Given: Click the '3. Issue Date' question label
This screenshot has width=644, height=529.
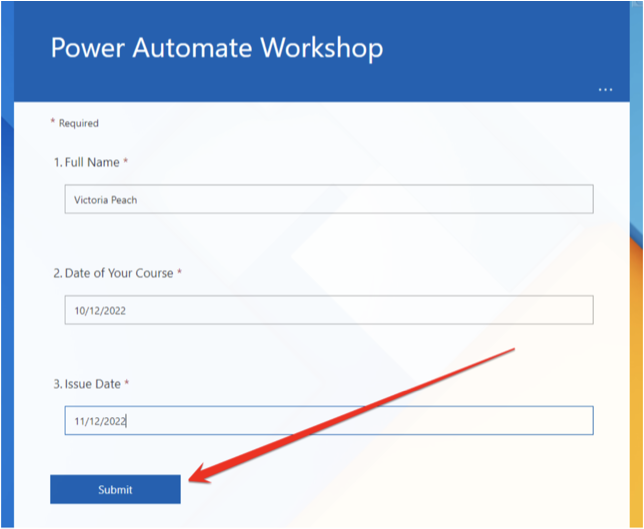Looking at the screenshot, I should click(91, 384).
